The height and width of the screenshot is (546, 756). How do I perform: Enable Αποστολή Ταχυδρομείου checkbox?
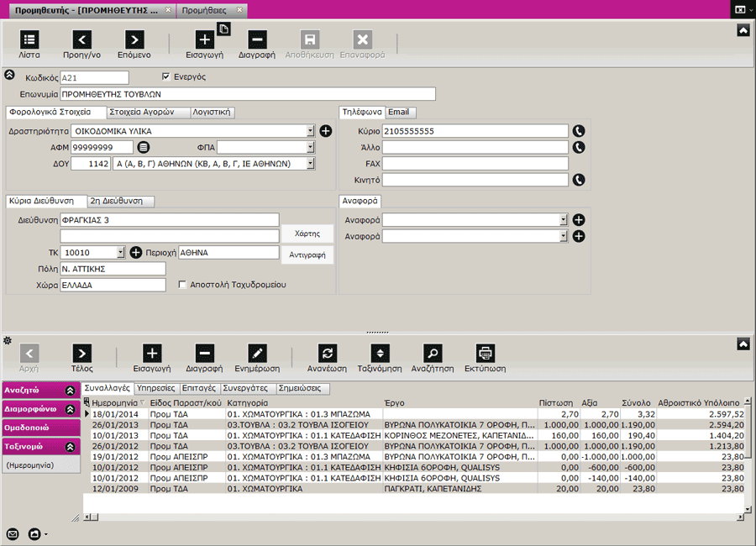coord(182,285)
